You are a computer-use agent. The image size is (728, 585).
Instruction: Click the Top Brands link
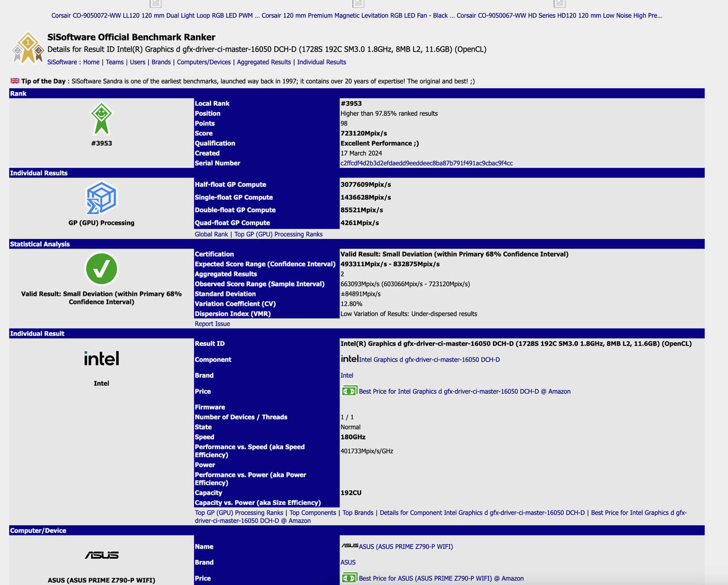pyautogui.click(x=358, y=513)
